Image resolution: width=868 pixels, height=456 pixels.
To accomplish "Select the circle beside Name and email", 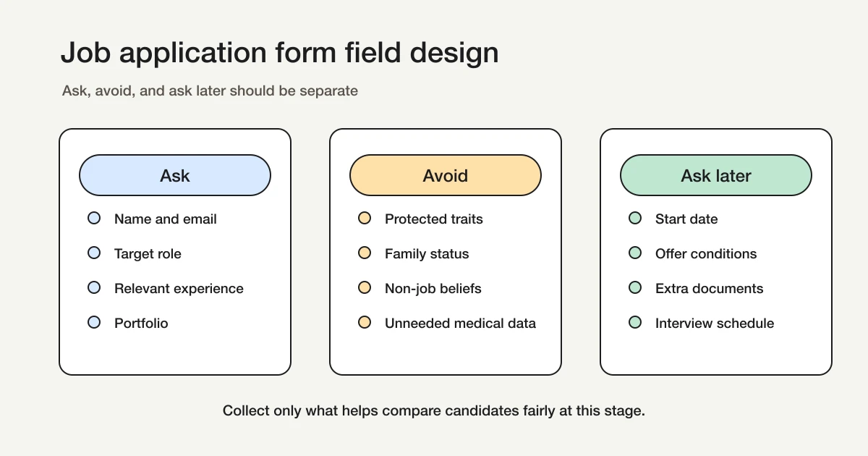I will (94, 218).
